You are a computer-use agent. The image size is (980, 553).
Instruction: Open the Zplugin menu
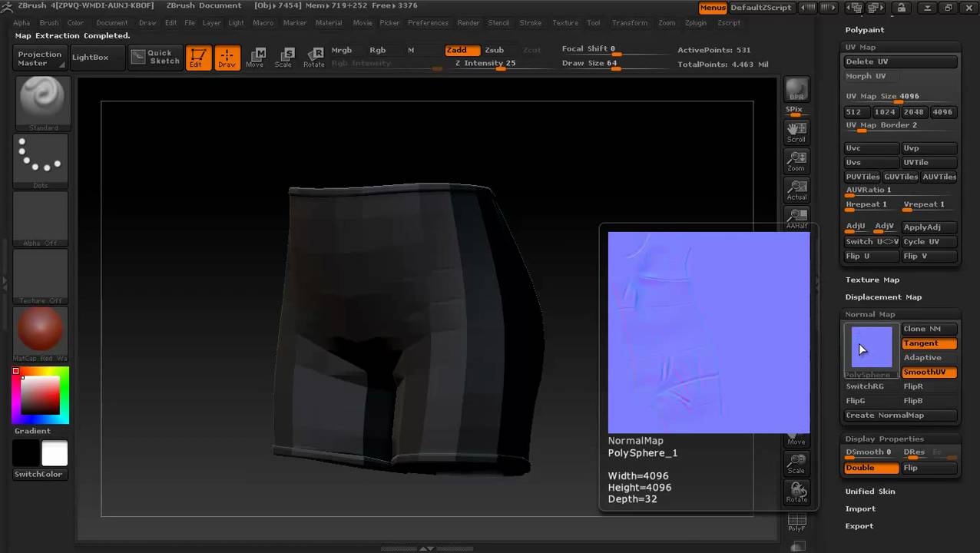696,23
